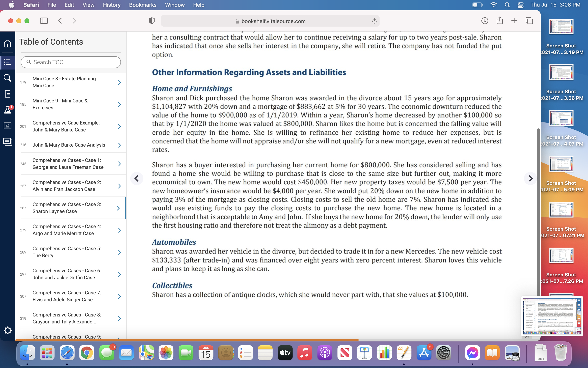
Task: Show Safari downloads
Action: [x=485, y=21]
